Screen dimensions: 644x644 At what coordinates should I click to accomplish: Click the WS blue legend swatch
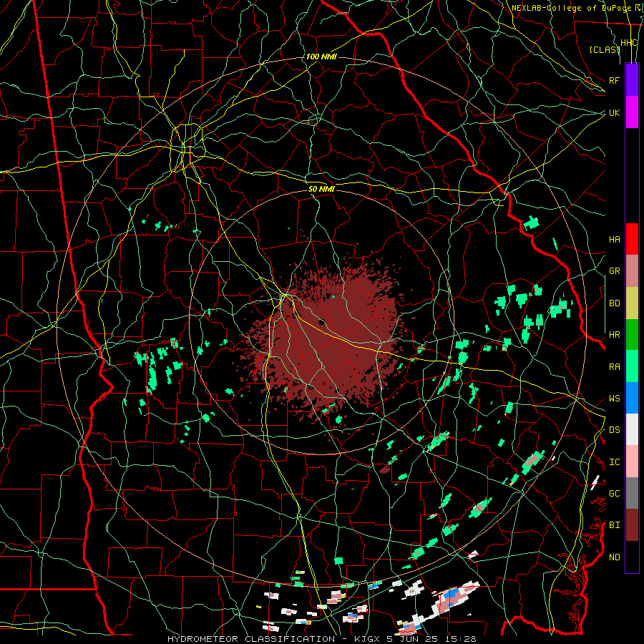pos(632,398)
